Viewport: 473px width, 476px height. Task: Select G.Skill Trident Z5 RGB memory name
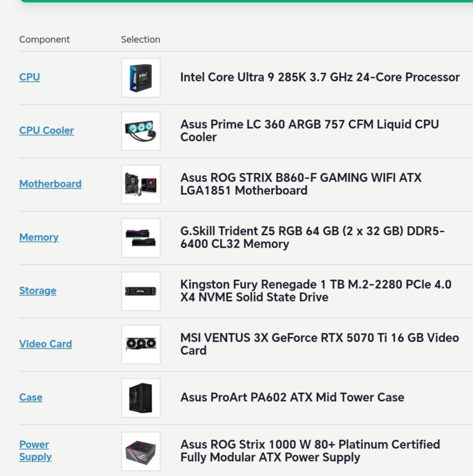[x=312, y=237]
